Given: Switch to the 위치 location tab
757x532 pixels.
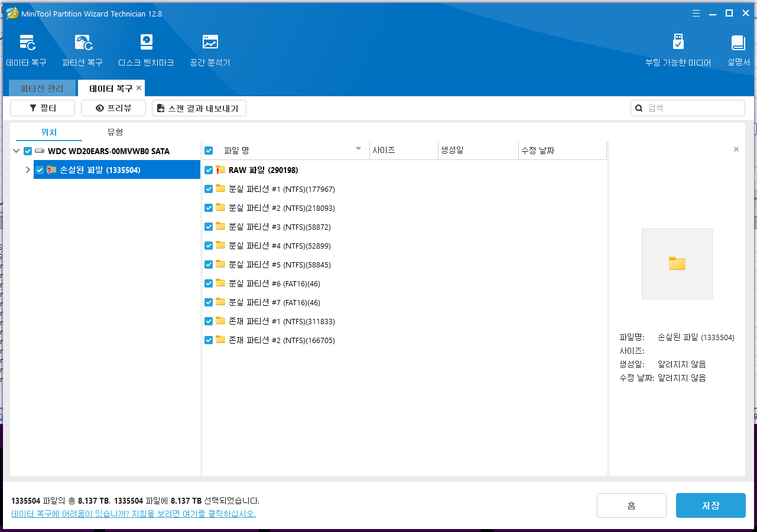Looking at the screenshot, I should 49,132.
